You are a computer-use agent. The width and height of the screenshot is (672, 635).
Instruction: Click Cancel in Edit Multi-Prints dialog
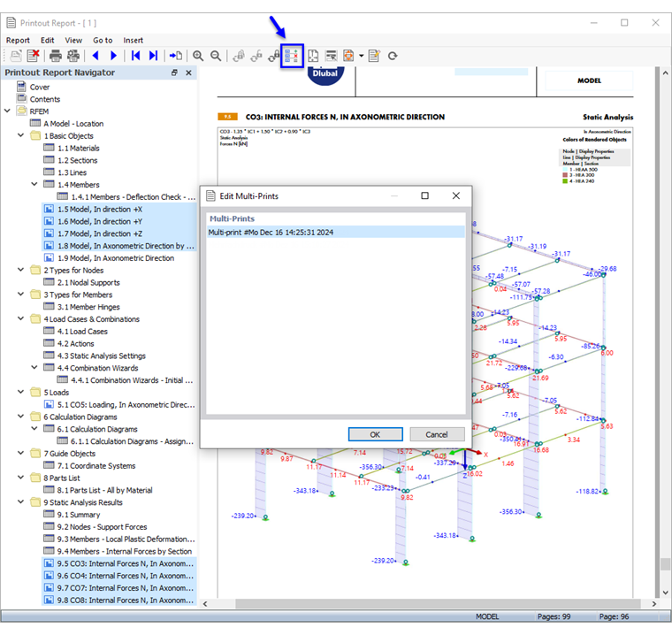(437, 434)
